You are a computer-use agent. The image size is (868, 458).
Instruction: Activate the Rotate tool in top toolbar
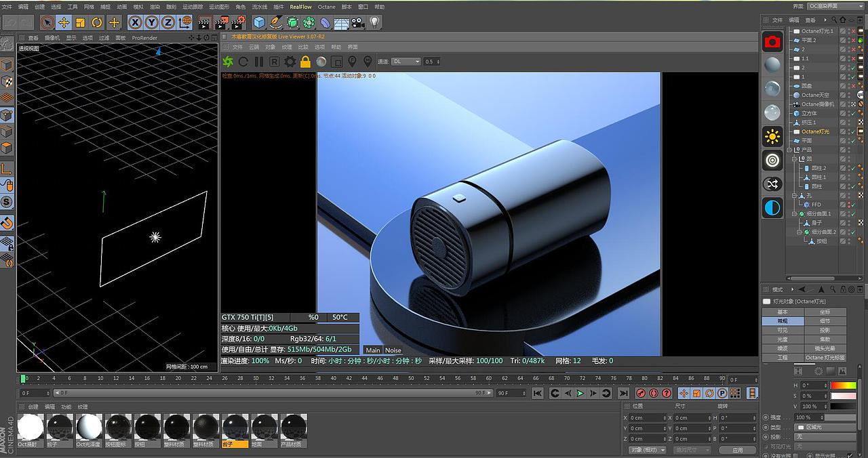point(97,22)
